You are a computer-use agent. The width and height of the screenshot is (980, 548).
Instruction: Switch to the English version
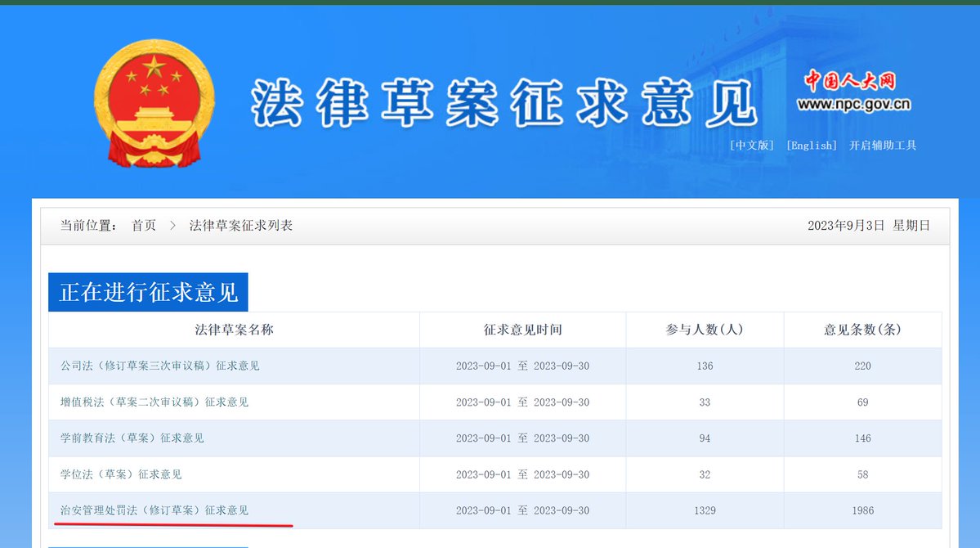[x=811, y=145]
